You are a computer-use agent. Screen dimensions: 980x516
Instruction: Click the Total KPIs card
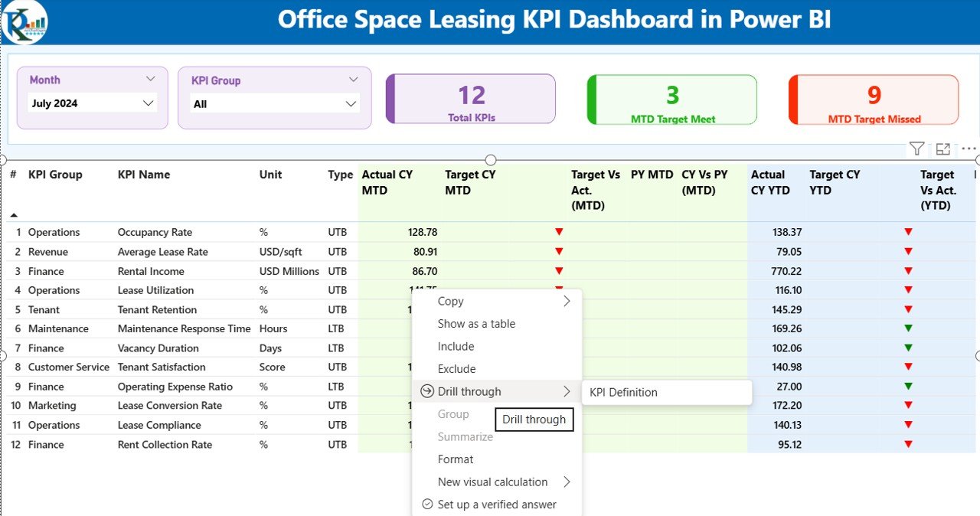click(471, 99)
